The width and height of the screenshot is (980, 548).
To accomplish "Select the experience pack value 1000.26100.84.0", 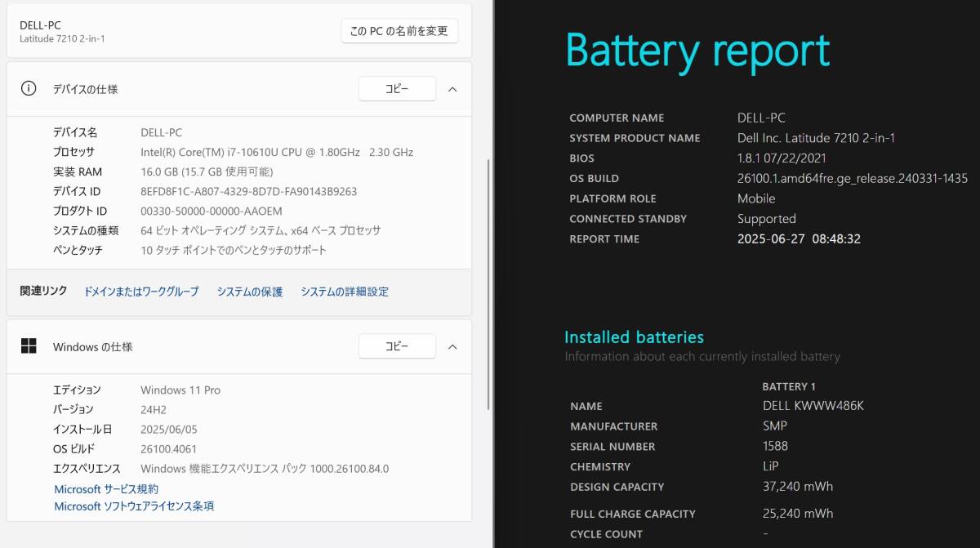I will pos(265,469).
